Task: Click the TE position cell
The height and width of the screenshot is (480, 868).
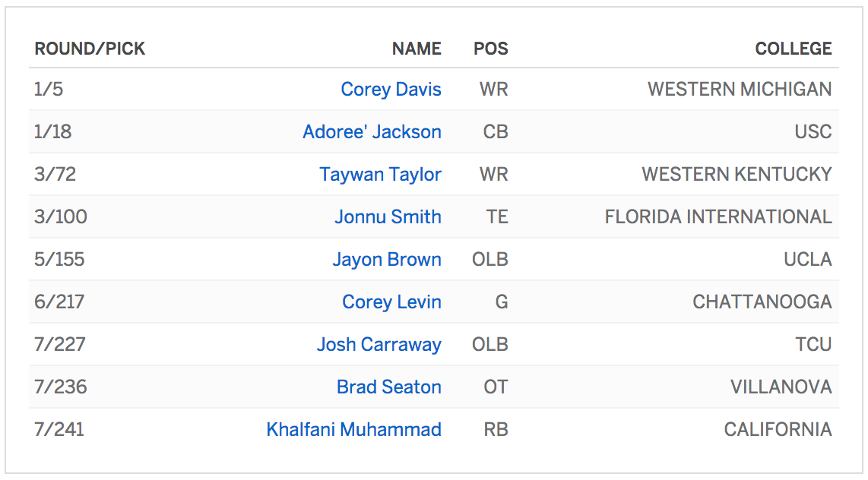Action: [496, 217]
